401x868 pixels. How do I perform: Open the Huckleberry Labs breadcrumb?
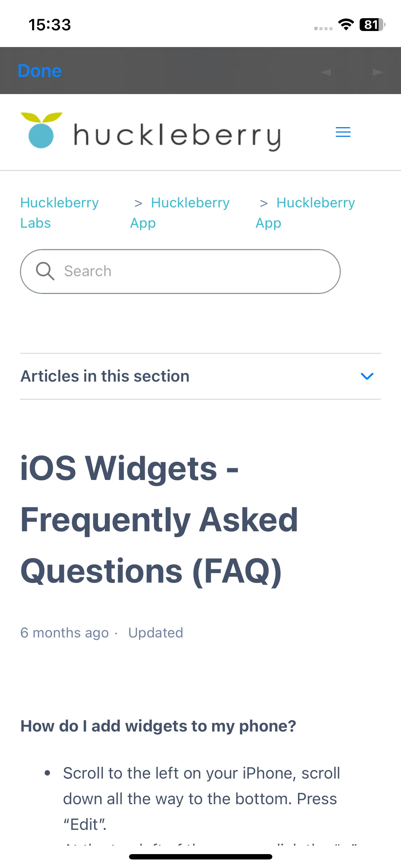pyautogui.click(x=60, y=213)
